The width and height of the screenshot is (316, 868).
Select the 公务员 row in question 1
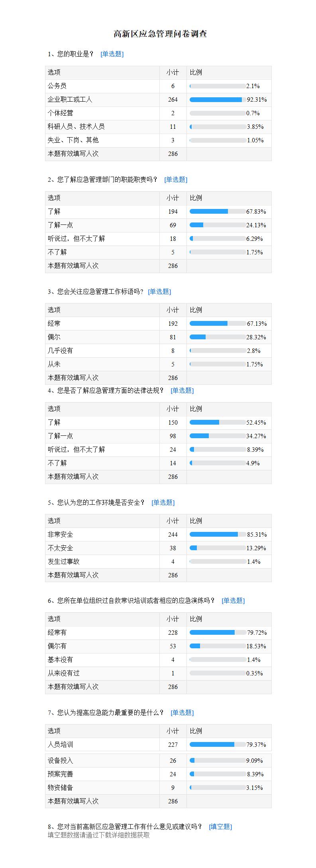pos(158,86)
